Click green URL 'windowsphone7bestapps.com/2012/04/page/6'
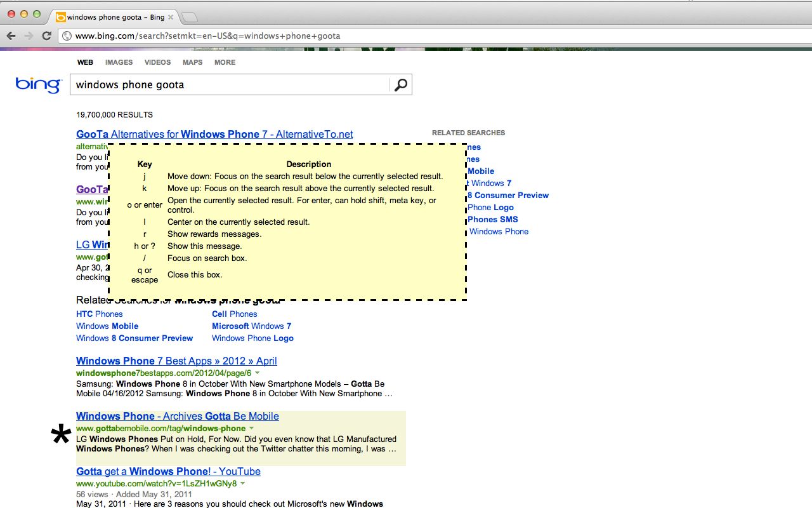 click(x=164, y=373)
